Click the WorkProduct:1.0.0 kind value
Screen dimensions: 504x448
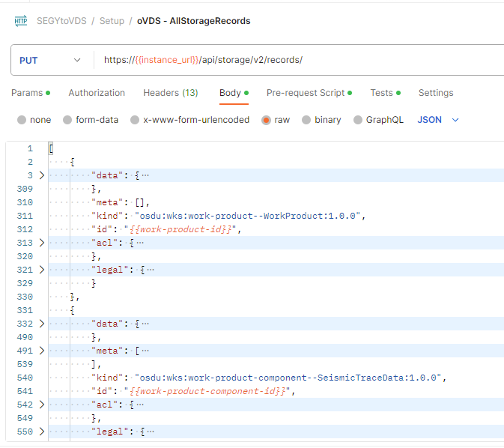247,216
